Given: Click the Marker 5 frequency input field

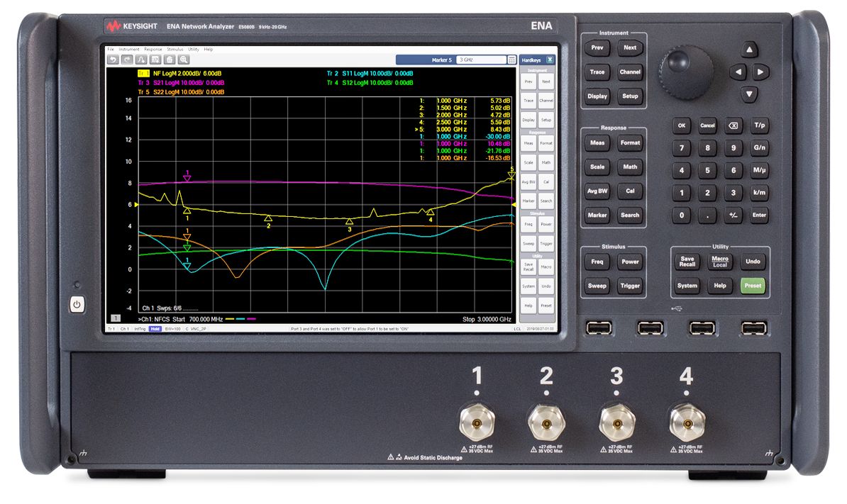Looking at the screenshot, I should click(x=480, y=60).
